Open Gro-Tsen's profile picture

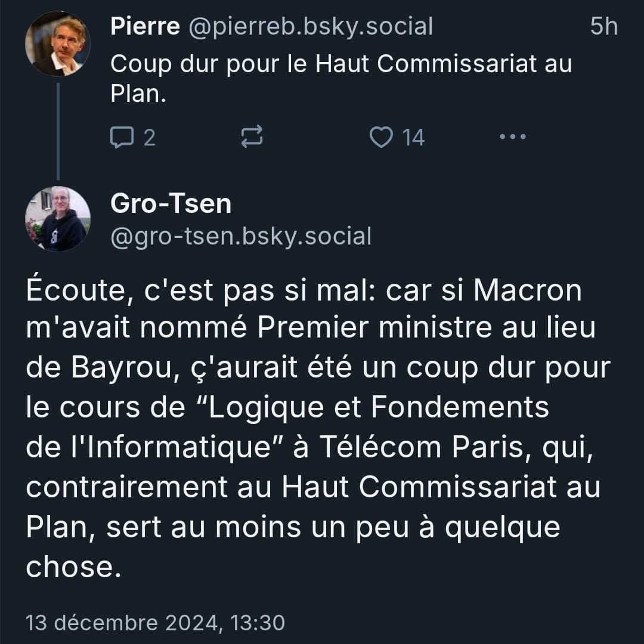click(x=58, y=219)
